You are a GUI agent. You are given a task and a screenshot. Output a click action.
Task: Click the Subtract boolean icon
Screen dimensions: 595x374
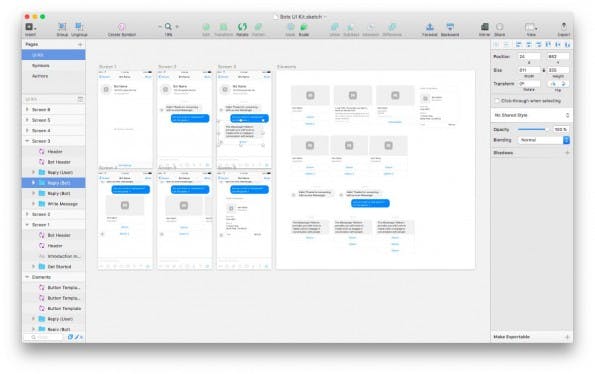351,27
